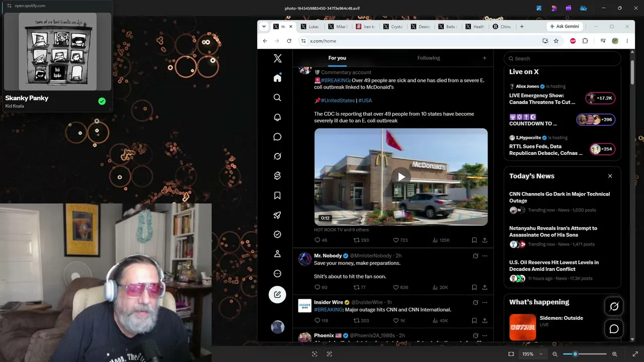The height and width of the screenshot is (362, 644).
Task: Open a new Chrome tab
Action: [x=522, y=27]
